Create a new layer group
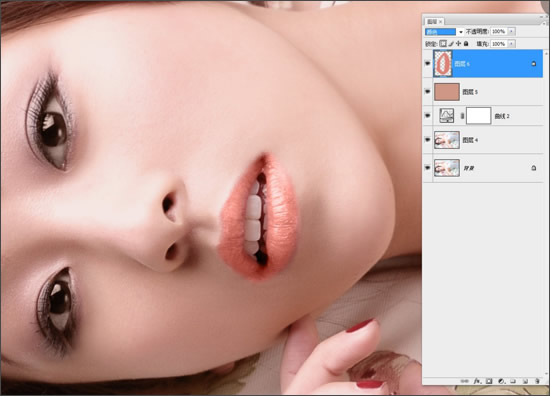 [x=513, y=381]
